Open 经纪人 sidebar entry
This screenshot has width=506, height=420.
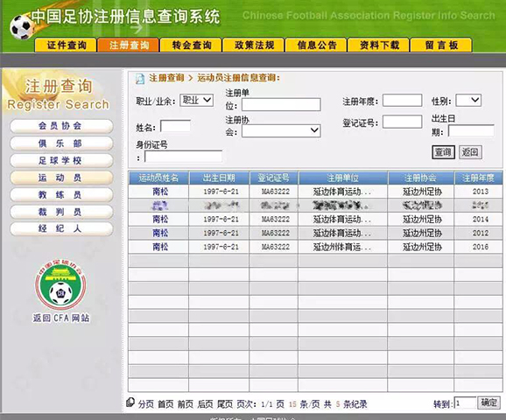[61, 228]
